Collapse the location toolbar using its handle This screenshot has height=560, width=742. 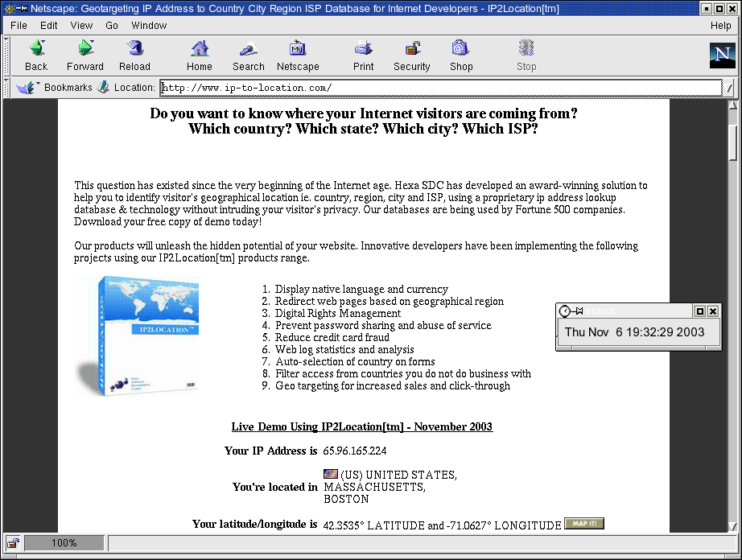pyautogui.click(x=6, y=88)
